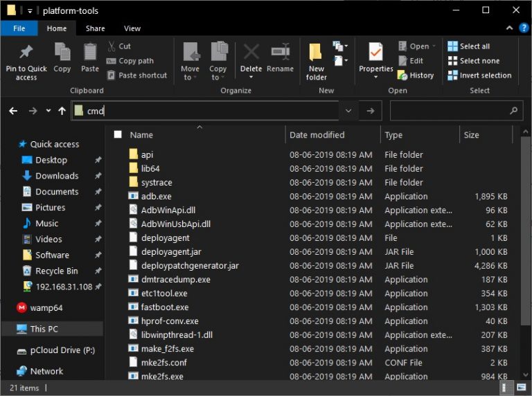Click the search box field
The image size is (532, 396).
(449, 111)
